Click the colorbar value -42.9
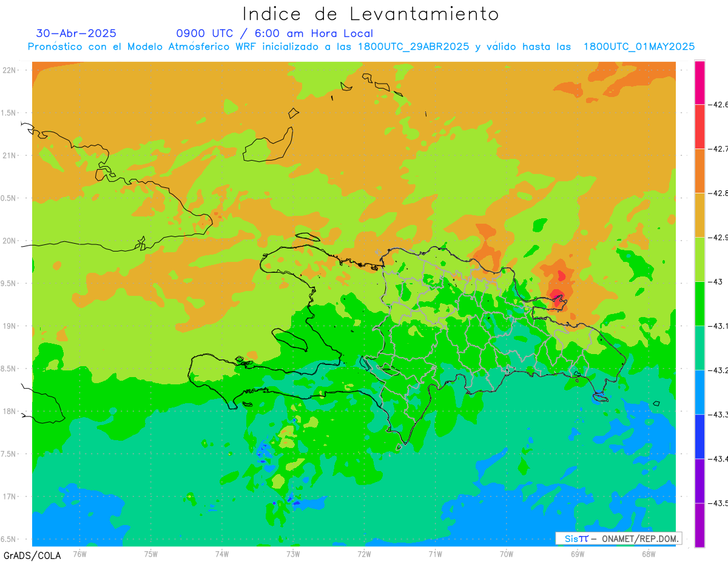 pos(720,238)
